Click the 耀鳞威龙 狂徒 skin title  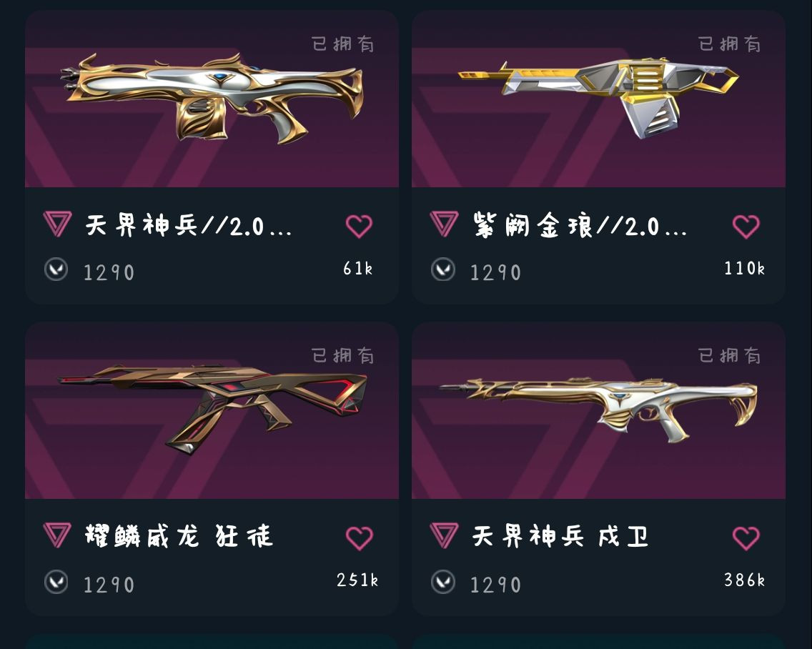(x=179, y=536)
